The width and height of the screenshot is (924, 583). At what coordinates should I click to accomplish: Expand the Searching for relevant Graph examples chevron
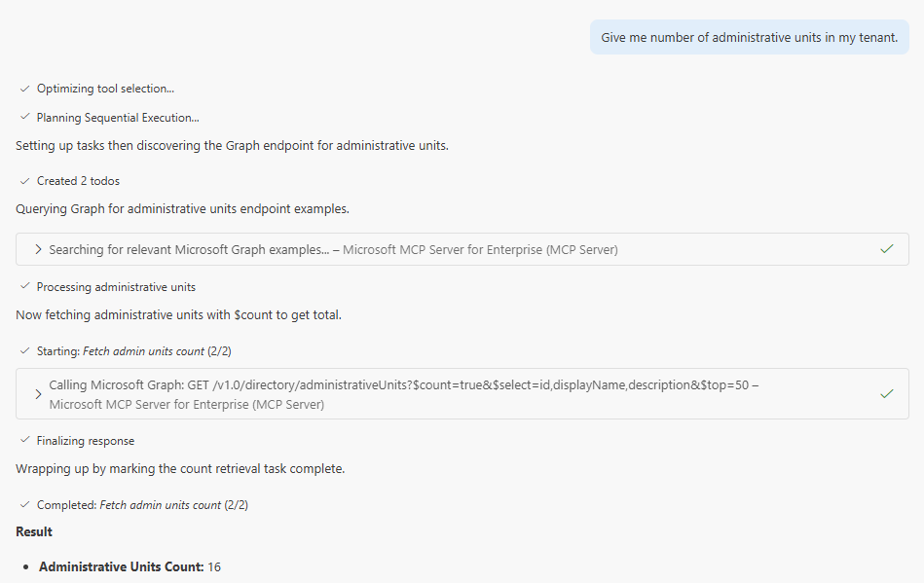click(x=38, y=249)
